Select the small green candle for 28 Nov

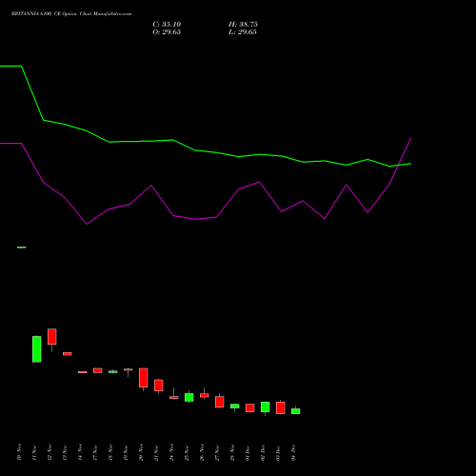[x=235, y=407]
